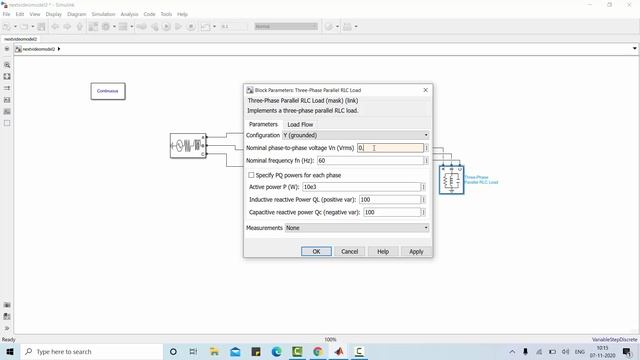This screenshot has width=640, height=360.
Task: Click the simulation stop time field
Action: point(233,27)
